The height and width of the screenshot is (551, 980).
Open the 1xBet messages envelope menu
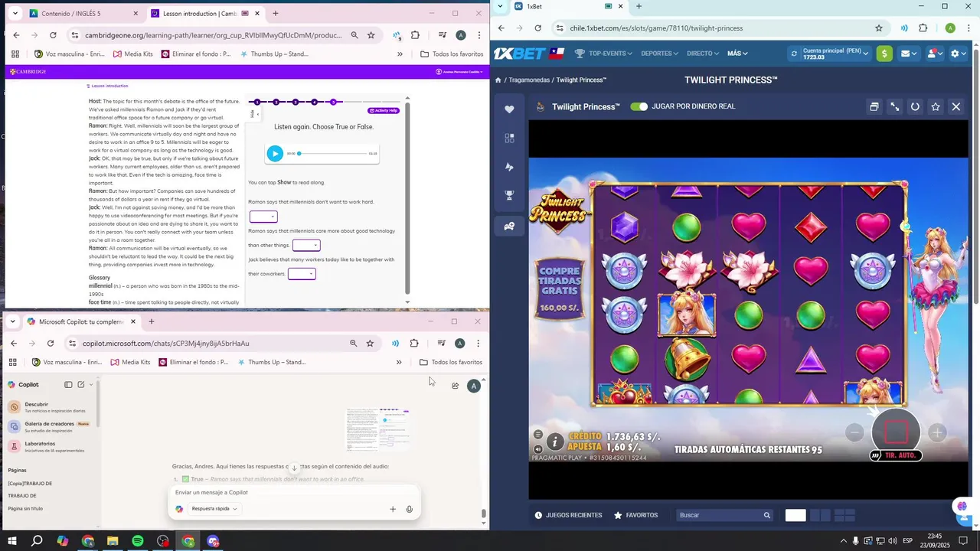(x=909, y=54)
